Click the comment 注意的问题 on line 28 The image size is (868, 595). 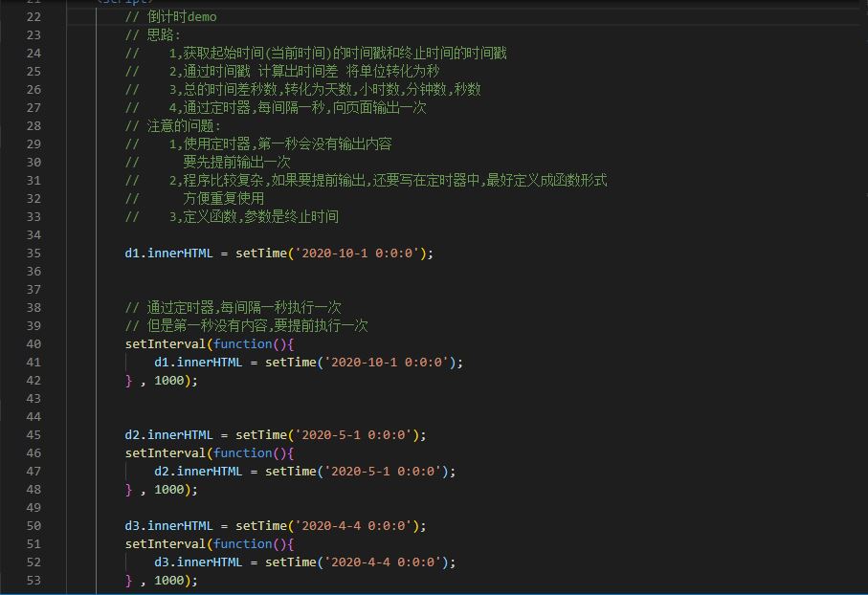coord(177,125)
